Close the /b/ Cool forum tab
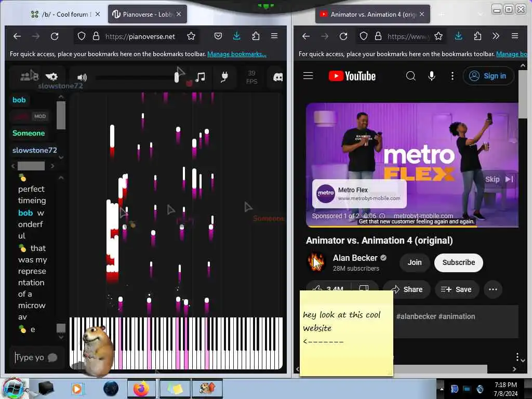532x399 pixels. point(98,14)
